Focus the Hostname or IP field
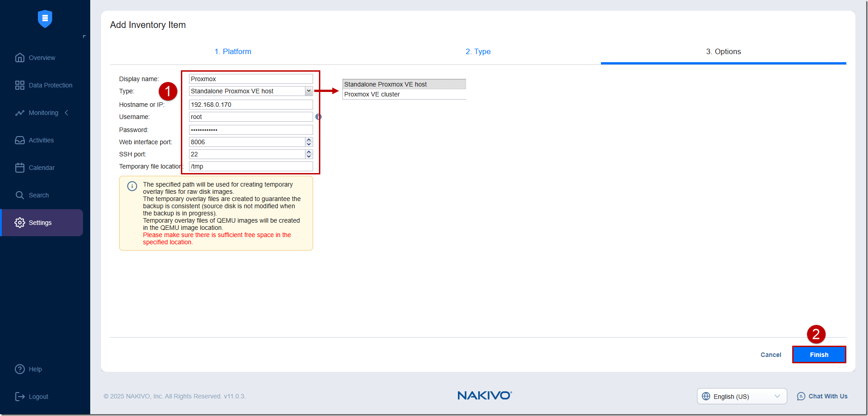The image size is (868, 416). pos(251,105)
